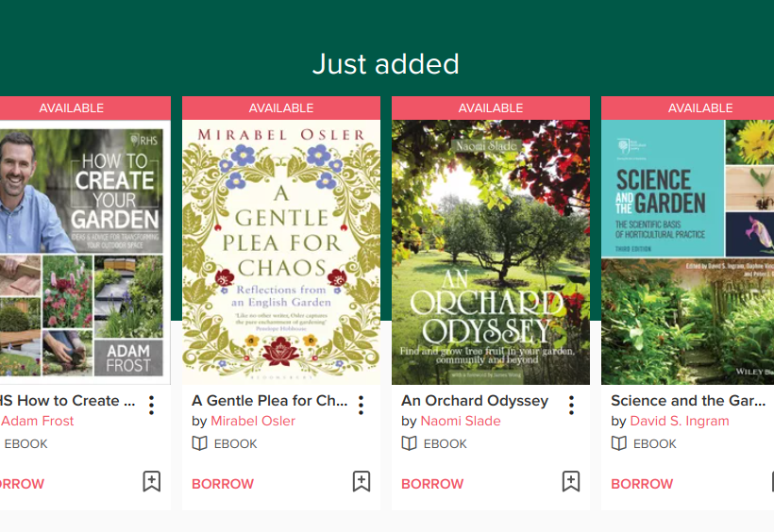Open three-dot menu for A Gentle Plea
This screenshot has height=532, width=774.
[361, 406]
